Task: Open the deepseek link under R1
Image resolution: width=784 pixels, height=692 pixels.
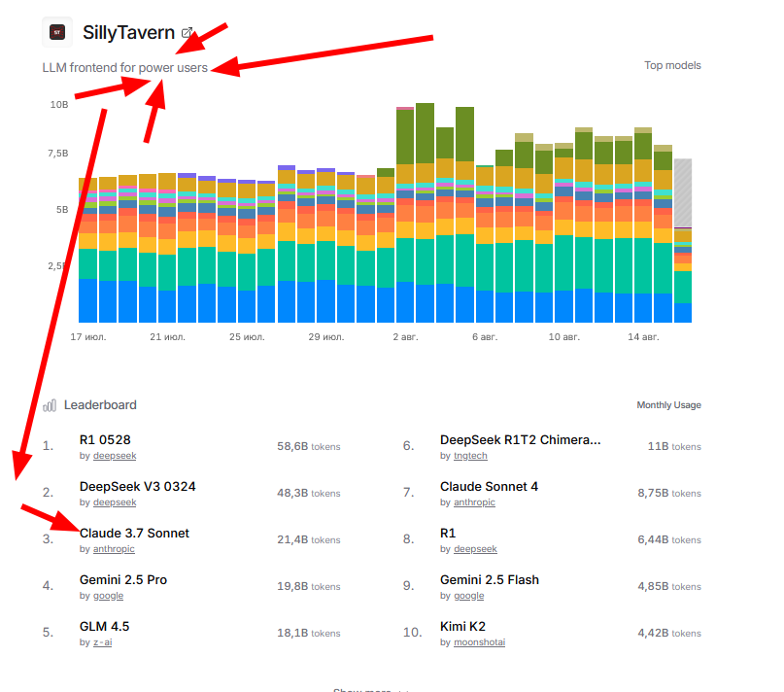Action: 475,549
